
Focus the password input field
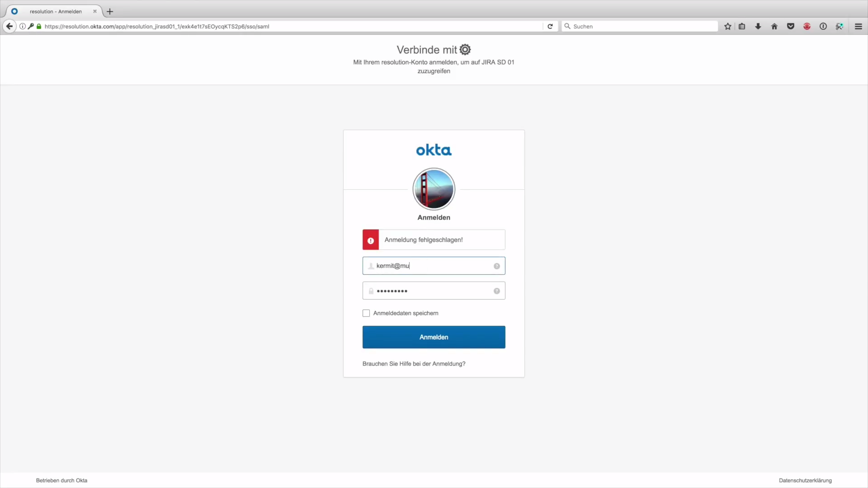point(434,291)
